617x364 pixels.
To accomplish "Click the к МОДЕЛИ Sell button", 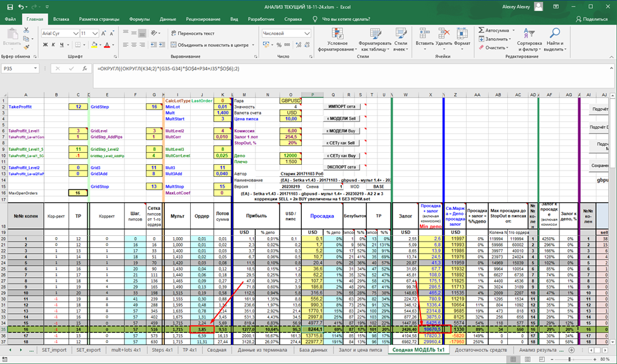I will point(342,119).
